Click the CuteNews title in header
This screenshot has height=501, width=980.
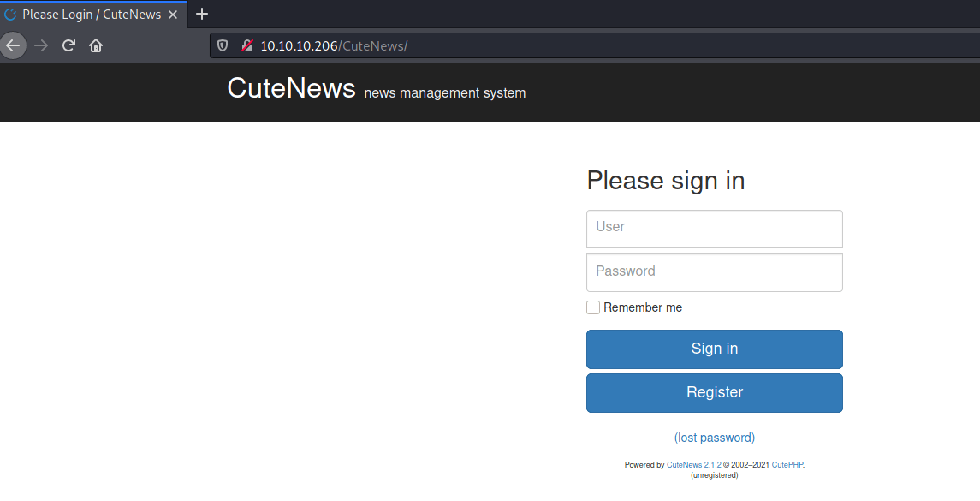pyautogui.click(x=291, y=88)
